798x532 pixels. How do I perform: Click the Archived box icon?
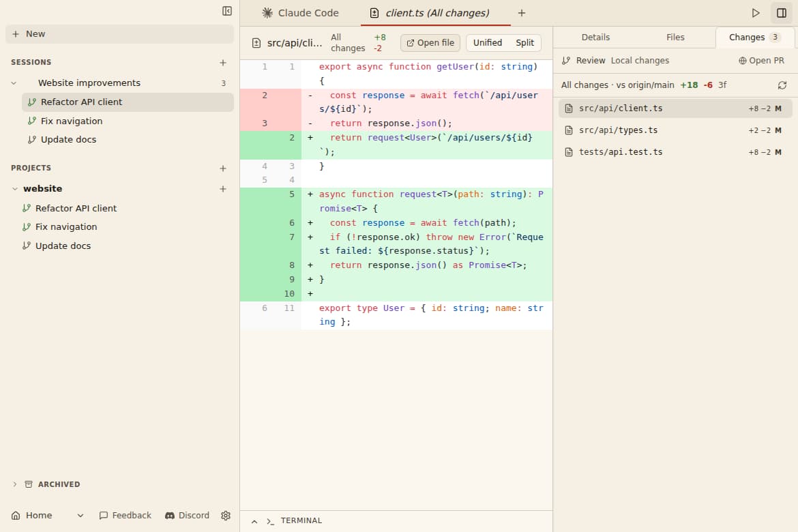pyautogui.click(x=29, y=484)
